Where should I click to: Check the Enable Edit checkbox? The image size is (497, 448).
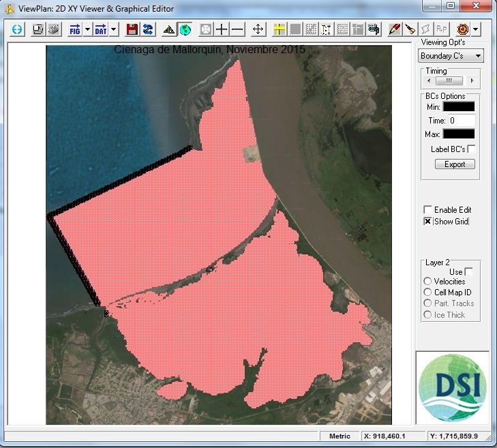427,209
